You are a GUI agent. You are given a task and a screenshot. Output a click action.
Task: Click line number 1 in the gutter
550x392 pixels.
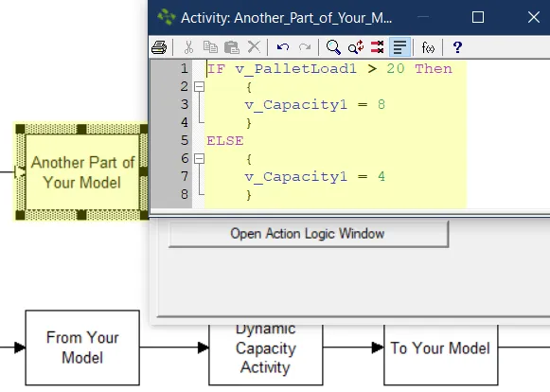[x=185, y=68]
